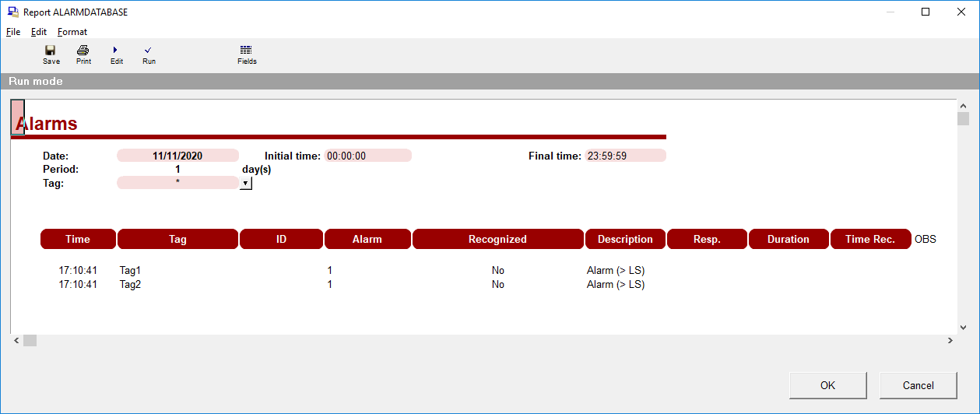Click the horizontal scrollbar right arrow

(950, 341)
